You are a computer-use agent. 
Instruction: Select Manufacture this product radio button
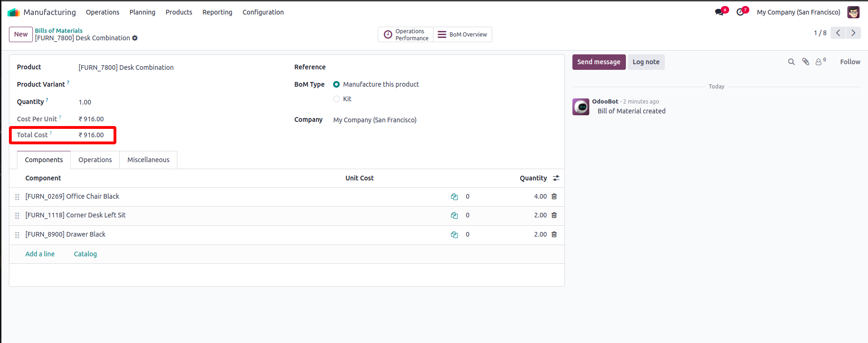click(336, 84)
